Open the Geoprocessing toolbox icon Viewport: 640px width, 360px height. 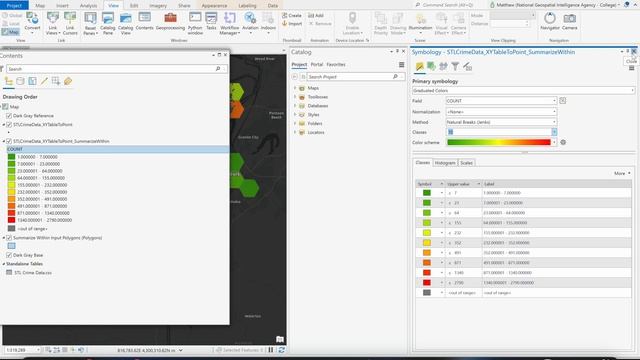click(x=170, y=21)
